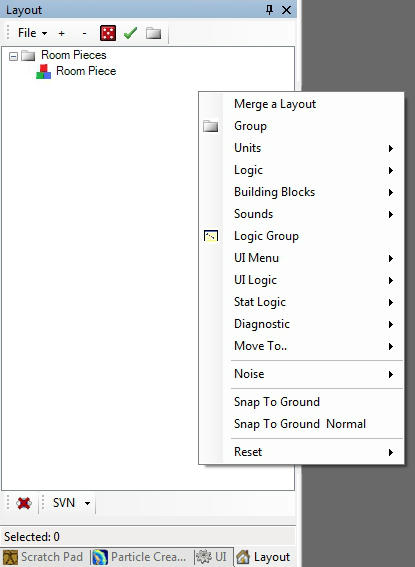
Task: Click the green checkmark toolbar icon
Action: 130,33
